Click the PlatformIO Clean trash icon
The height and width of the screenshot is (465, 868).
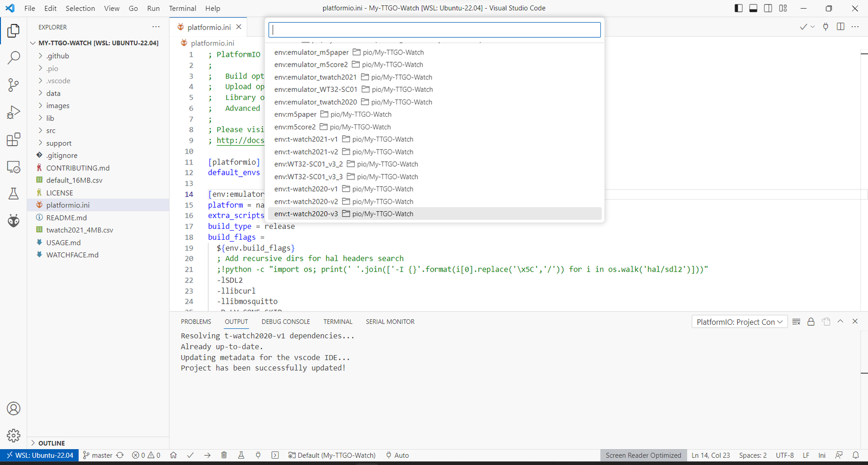224,455
